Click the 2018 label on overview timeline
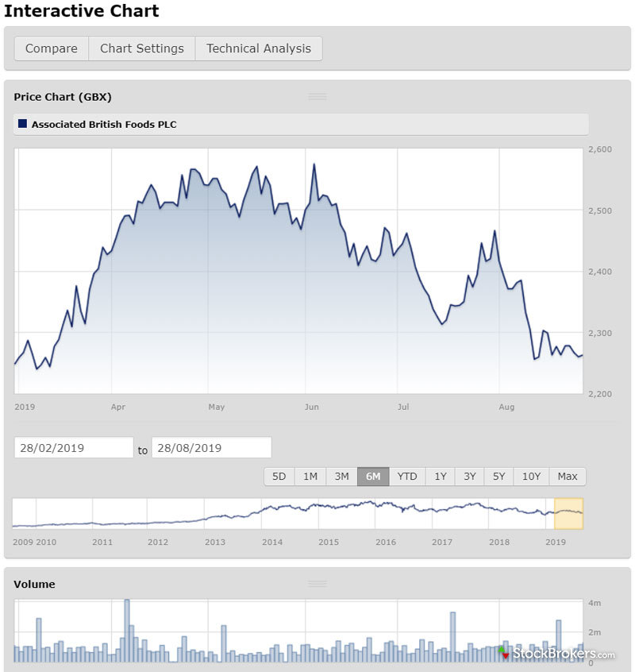Viewport: 635px width, 672px height. click(x=499, y=543)
